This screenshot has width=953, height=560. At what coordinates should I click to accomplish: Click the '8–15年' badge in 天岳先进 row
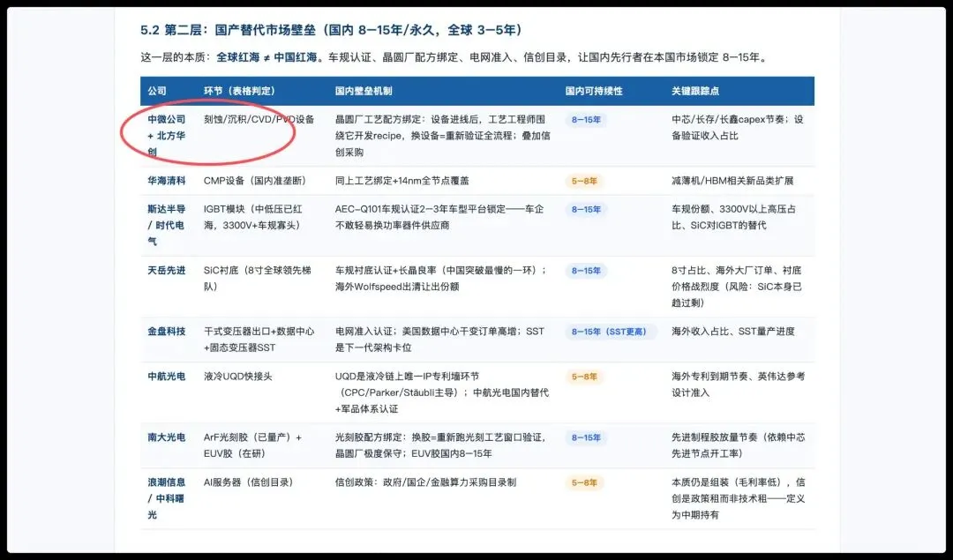pyautogui.click(x=586, y=271)
